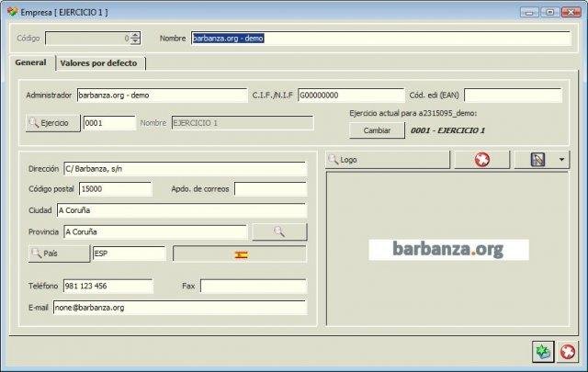The width and height of the screenshot is (588, 372).
Task: Minimize the Empresa window
Action: [x=529, y=12]
